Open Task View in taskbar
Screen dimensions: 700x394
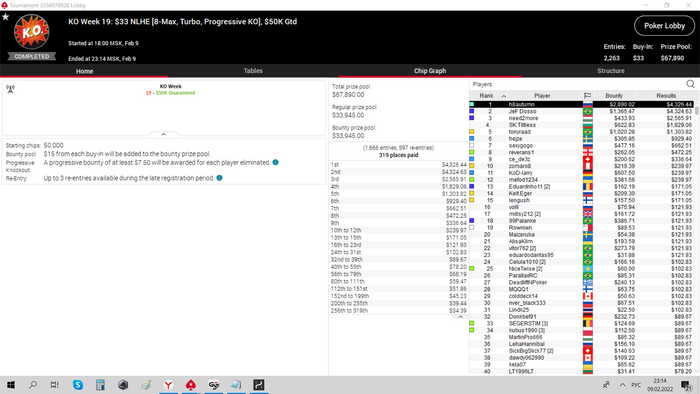point(54,385)
